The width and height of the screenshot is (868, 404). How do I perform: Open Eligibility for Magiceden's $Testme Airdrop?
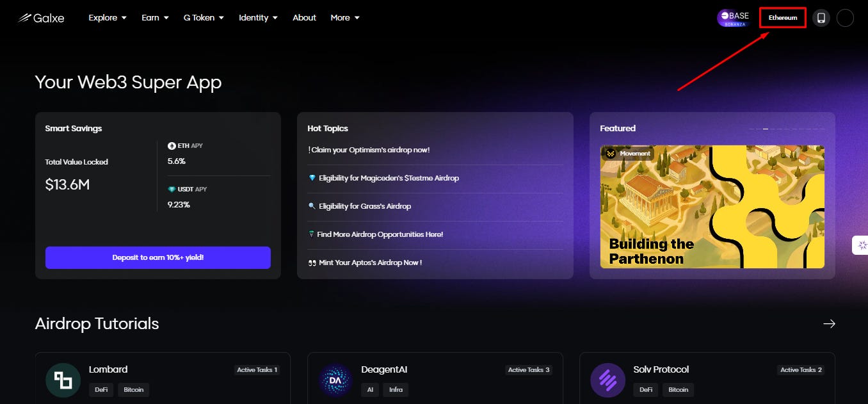[383, 178]
